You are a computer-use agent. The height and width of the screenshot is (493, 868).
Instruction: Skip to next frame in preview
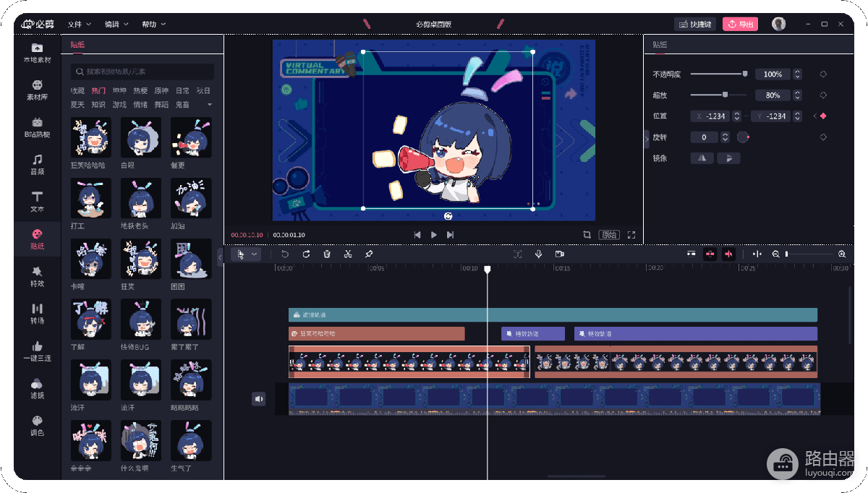[x=451, y=235]
